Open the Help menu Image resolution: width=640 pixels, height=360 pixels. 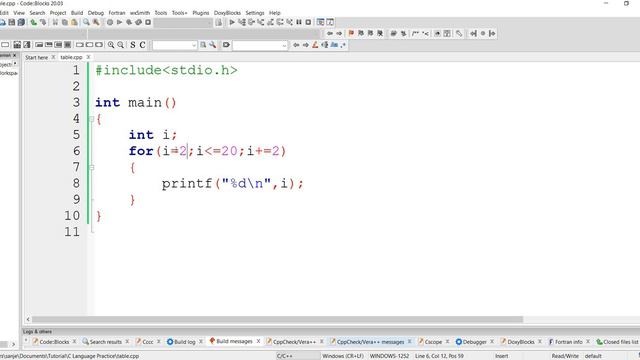click(275, 13)
